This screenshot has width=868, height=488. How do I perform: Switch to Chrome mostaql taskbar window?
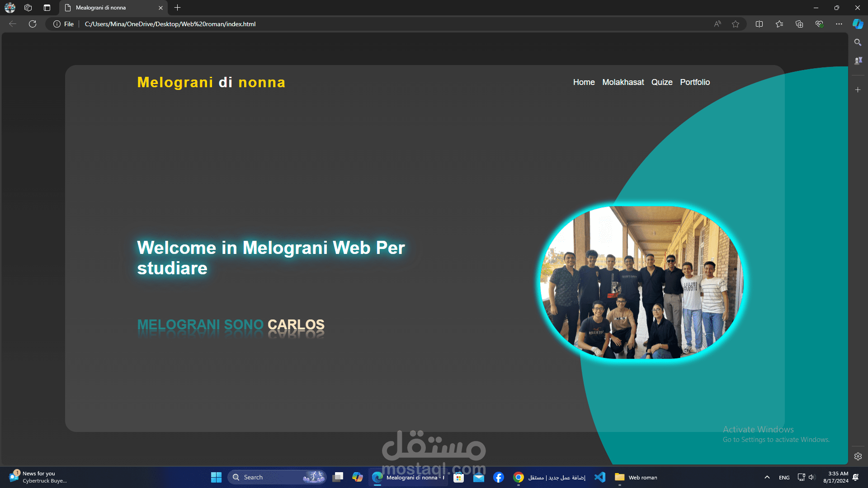(x=549, y=477)
